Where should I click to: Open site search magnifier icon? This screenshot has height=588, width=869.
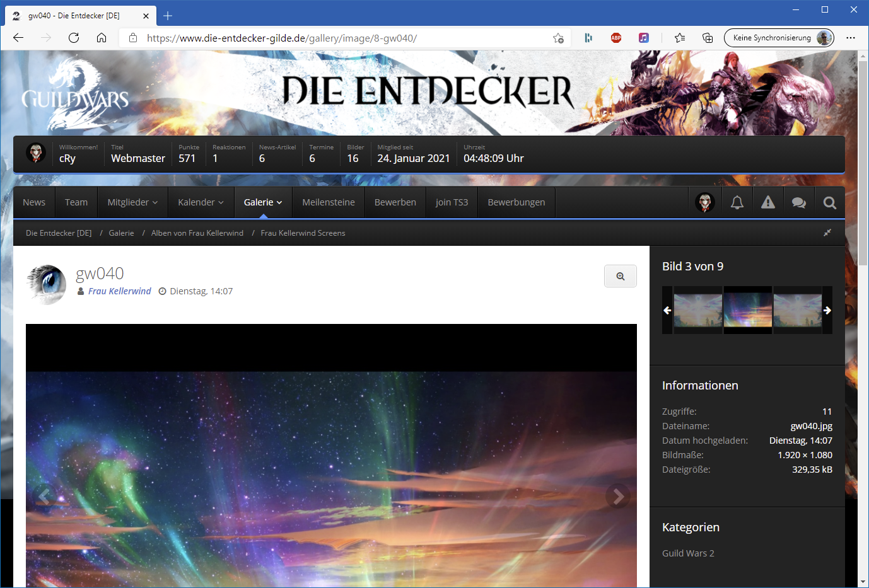click(x=830, y=202)
